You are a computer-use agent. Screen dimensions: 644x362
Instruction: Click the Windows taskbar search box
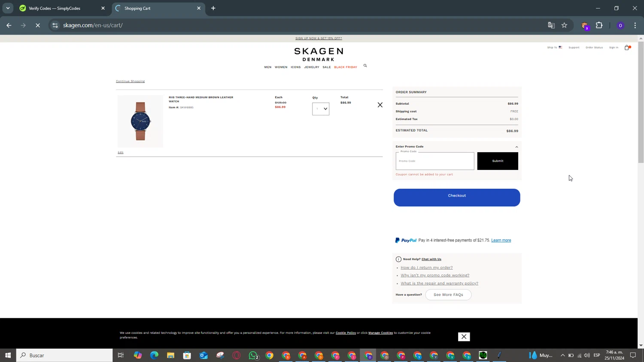[x=64, y=355]
